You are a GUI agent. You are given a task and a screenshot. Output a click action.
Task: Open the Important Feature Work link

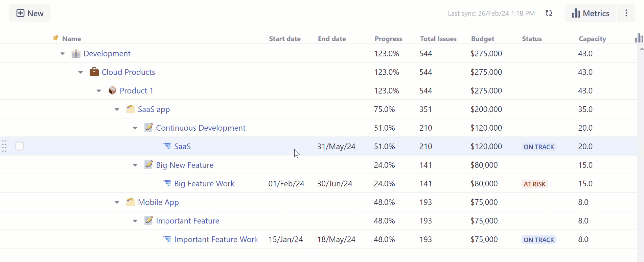(x=216, y=239)
